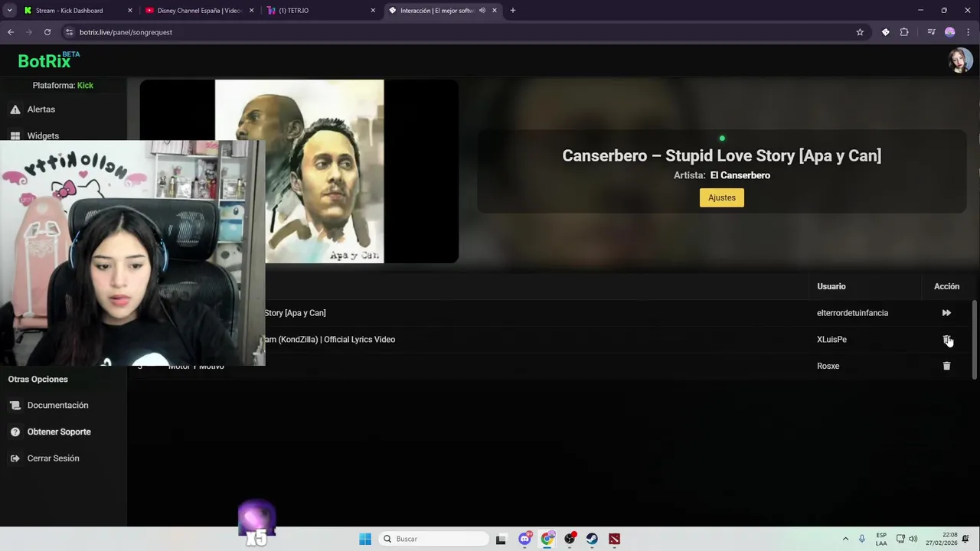Click the taskbar Buscar search box
This screenshot has height=551, width=980.
tap(433, 539)
